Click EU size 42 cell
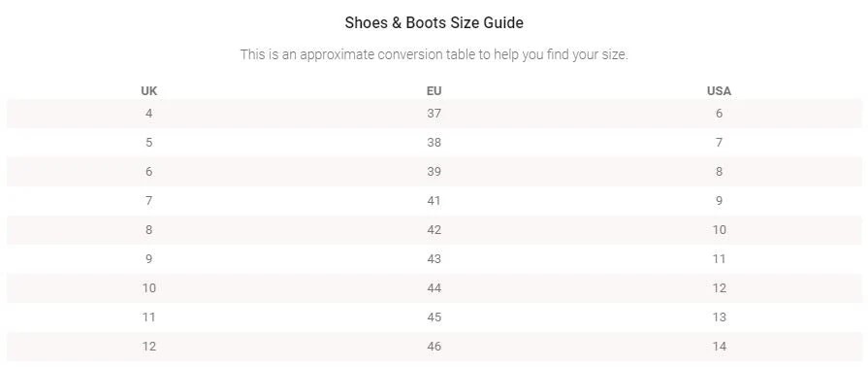868x367 pixels. tap(434, 230)
